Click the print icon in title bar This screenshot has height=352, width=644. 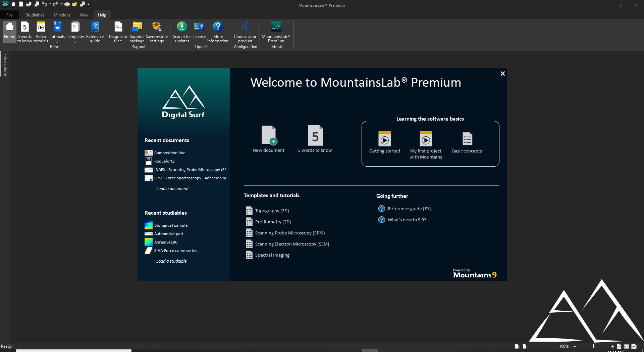[67, 4]
